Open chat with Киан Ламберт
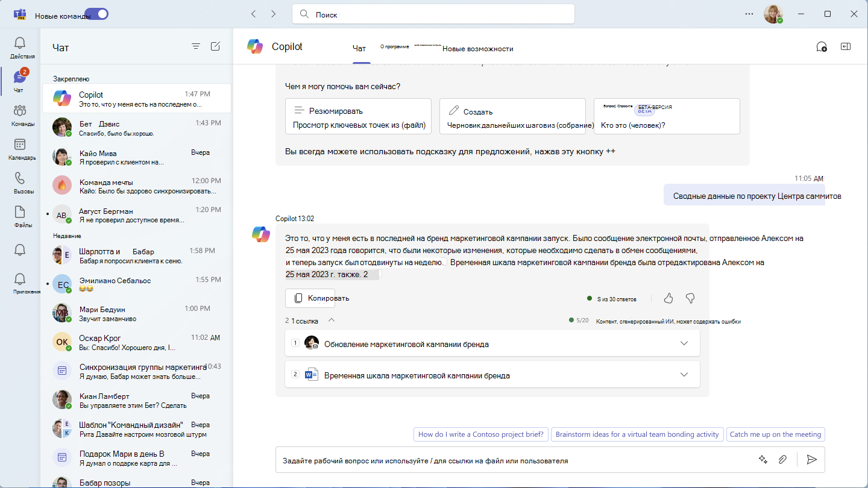 coord(137,400)
